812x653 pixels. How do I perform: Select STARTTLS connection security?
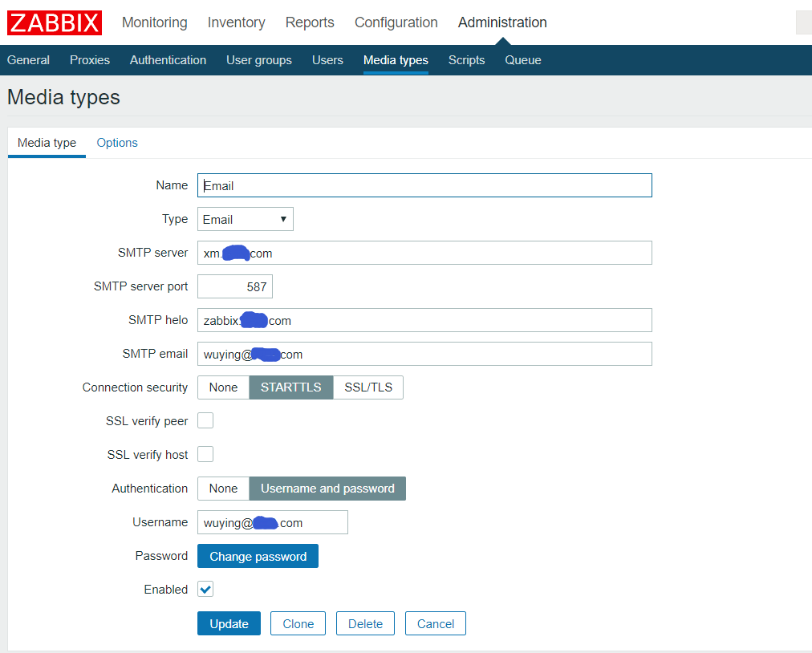[x=291, y=387]
